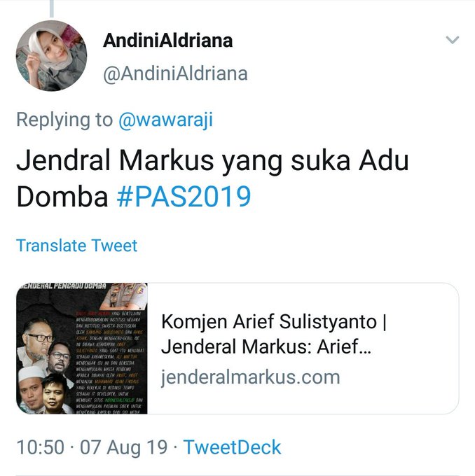The height and width of the screenshot is (476, 475).
Task: Open the bold AndiniAldriana display name
Action: tap(167, 41)
